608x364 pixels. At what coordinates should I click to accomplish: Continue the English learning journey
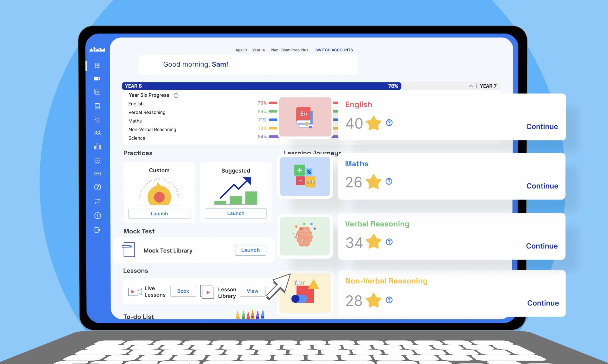(x=542, y=126)
